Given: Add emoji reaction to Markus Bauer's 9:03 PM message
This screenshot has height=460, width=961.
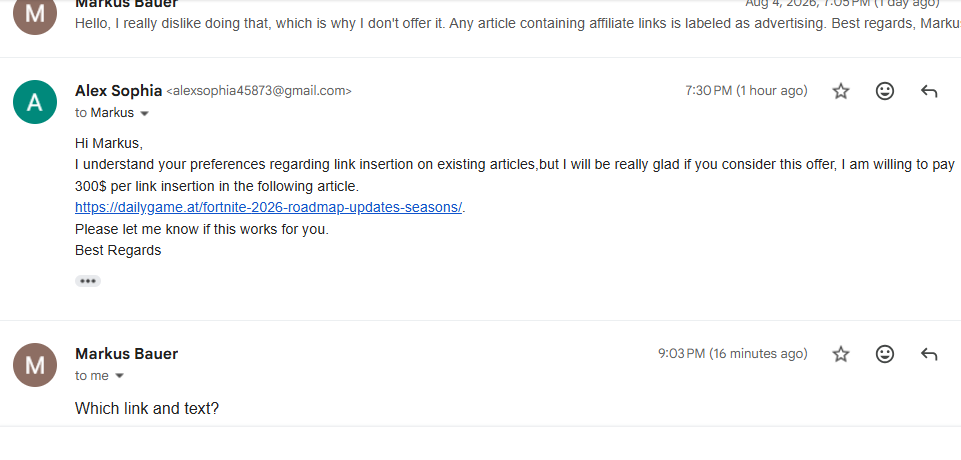Looking at the screenshot, I should [x=884, y=354].
